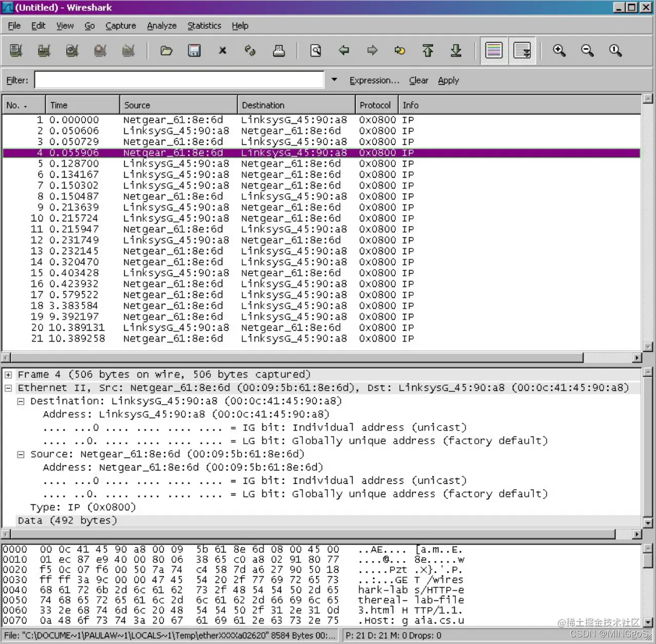Open capture options toolbar icon

click(x=44, y=50)
